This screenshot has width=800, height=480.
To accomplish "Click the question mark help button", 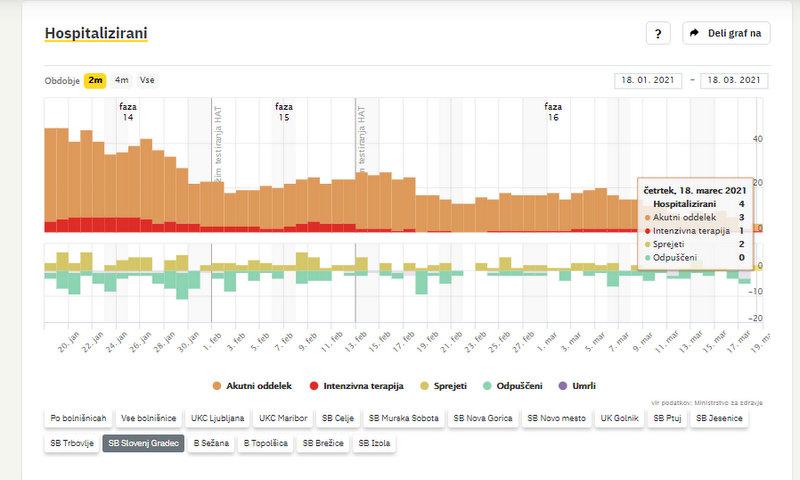I will pos(657,34).
